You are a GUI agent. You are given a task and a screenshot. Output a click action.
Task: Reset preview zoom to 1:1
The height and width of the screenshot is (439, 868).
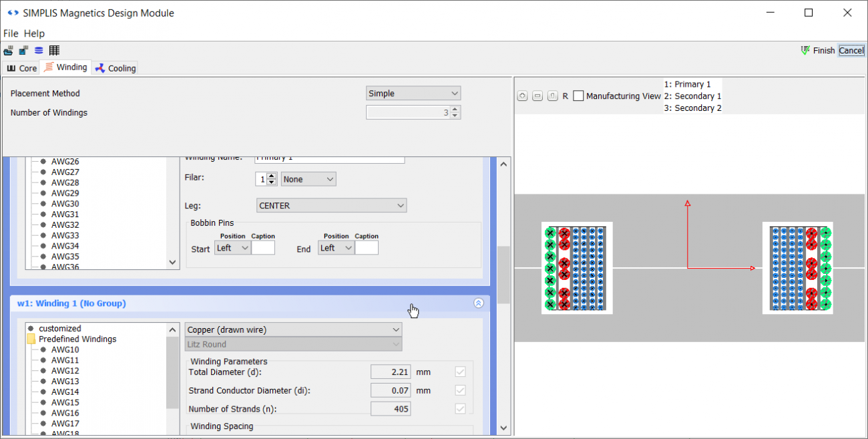coord(553,96)
